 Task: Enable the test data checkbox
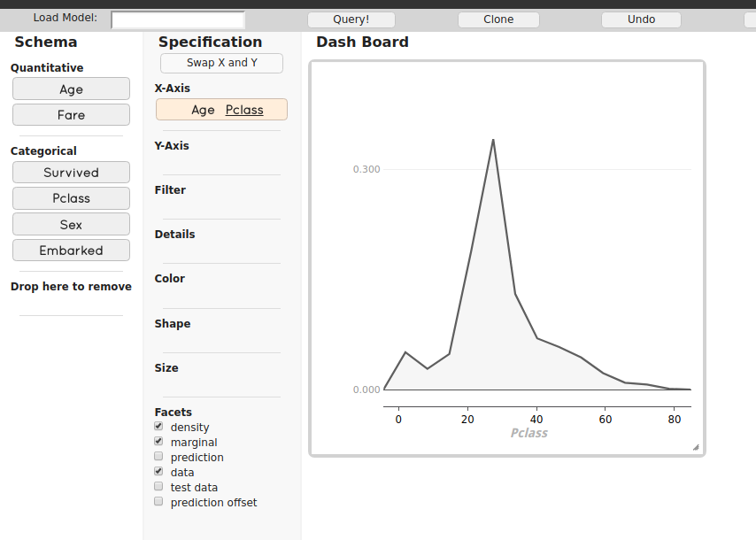(158, 486)
